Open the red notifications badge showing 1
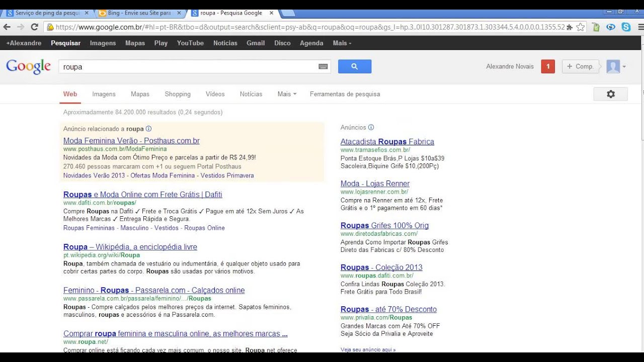The height and width of the screenshot is (362, 644). 548,66
